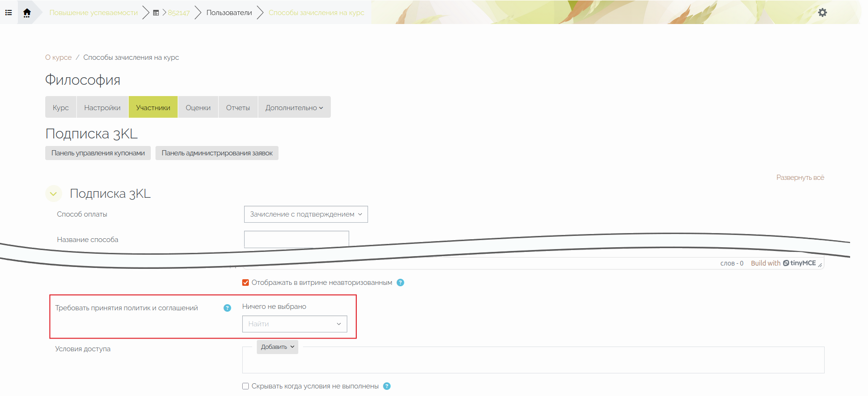Open the 'Способ оплаты' dropdown

click(x=306, y=214)
